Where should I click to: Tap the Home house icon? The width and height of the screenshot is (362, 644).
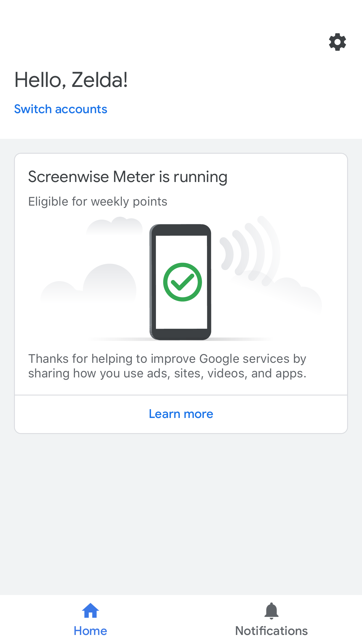[90, 610]
